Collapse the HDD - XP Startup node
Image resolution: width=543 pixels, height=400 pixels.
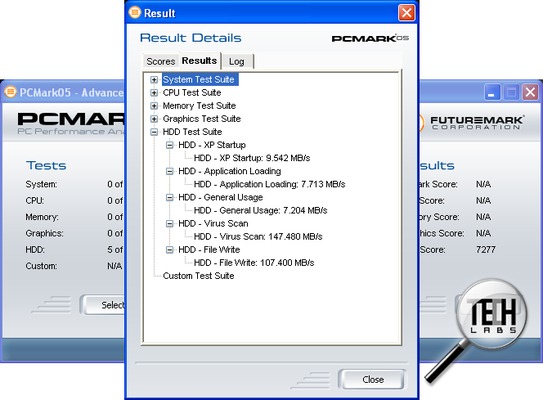(x=170, y=145)
